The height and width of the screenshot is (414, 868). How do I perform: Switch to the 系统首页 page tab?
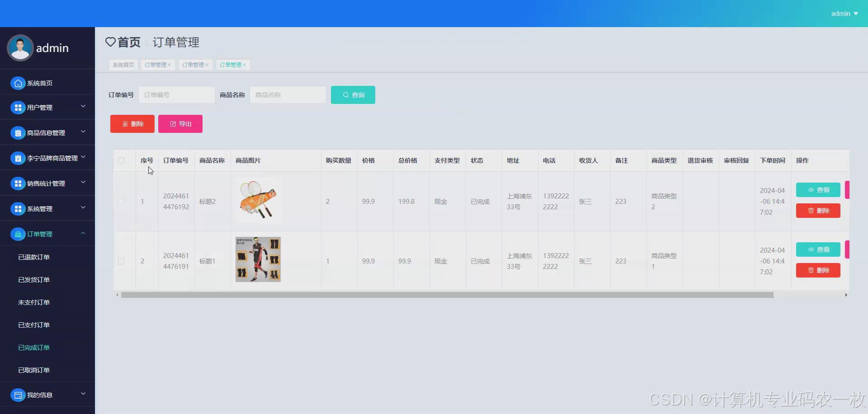click(123, 65)
